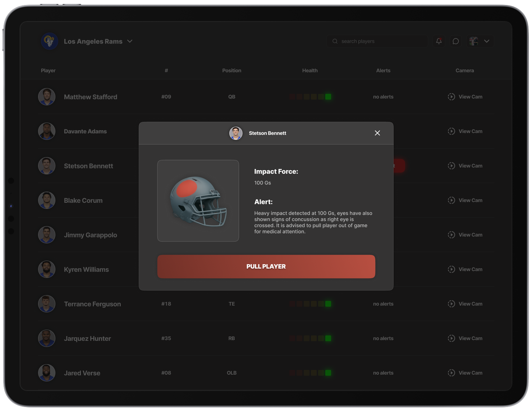
Task: Click the search magnifier icon
Action: click(335, 41)
